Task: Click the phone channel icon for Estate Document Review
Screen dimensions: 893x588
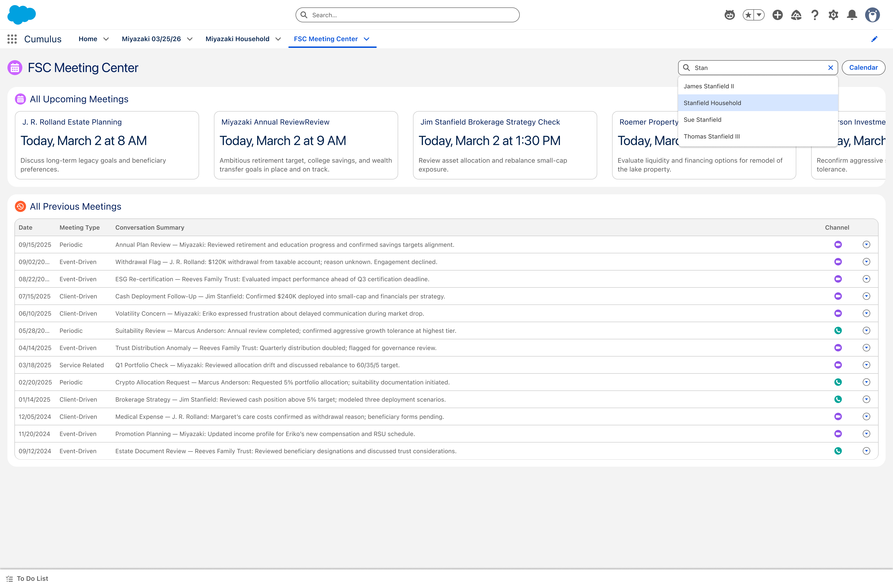Action: point(838,451)
